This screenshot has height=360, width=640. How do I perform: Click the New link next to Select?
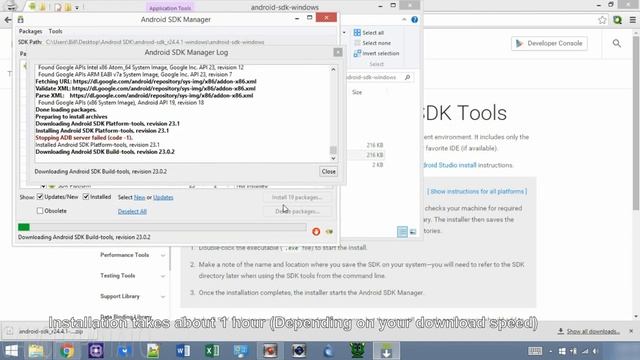click(x=139, y=197)
